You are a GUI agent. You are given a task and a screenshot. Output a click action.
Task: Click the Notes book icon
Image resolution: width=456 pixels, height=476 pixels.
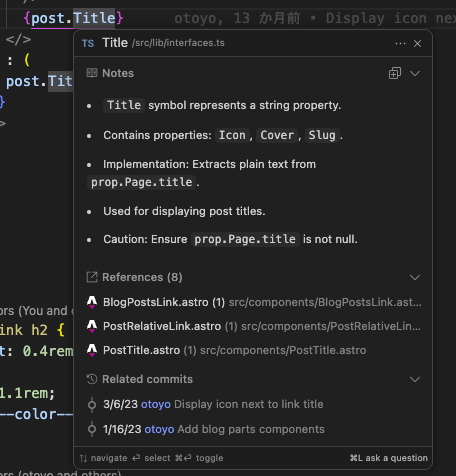pyautogui.click(x=92, y=73)
